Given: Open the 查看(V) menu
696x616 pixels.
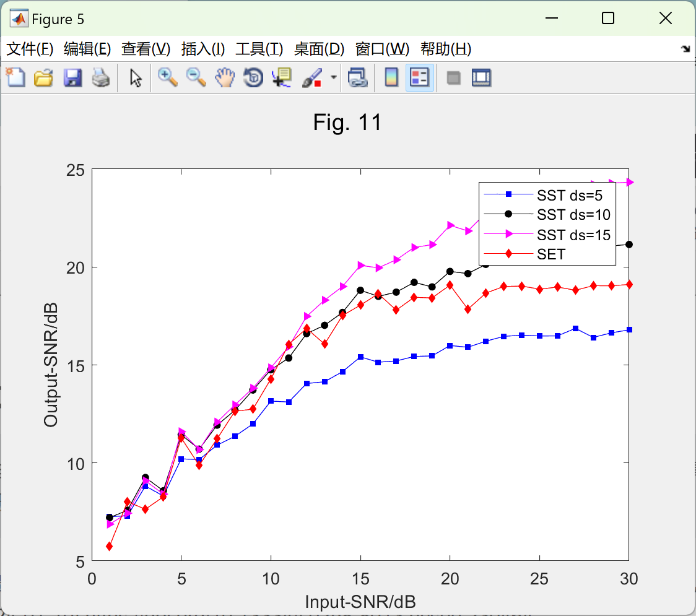Looking at the screenshot, I should pyautogui.click(x=146, y=49).
